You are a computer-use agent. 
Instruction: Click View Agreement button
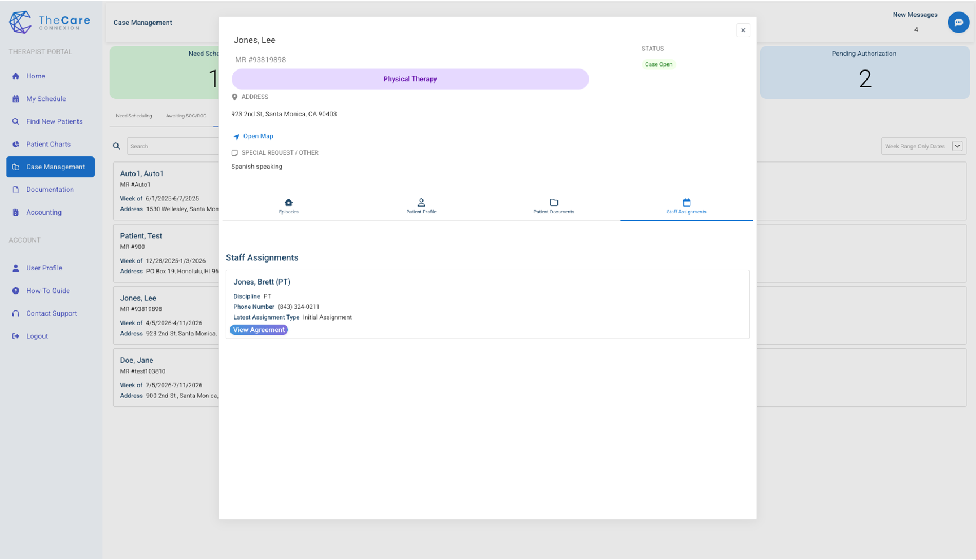pos(259,330)
